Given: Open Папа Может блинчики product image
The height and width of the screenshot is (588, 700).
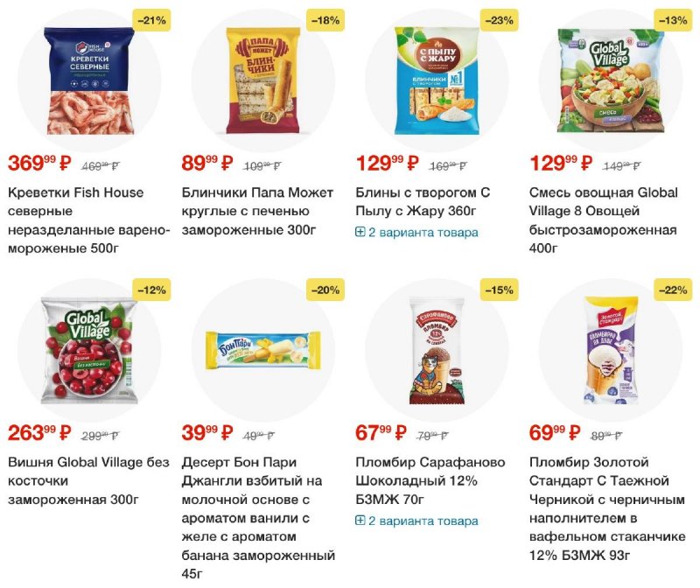Looking at the screenshot, I should pos(263,80).
